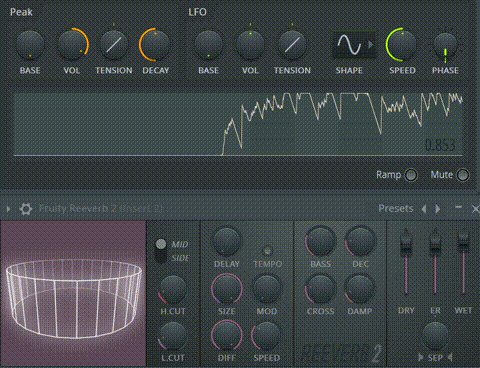480x368 pixels.
Task: Click the Presets label
Action: tap(396, 209)
